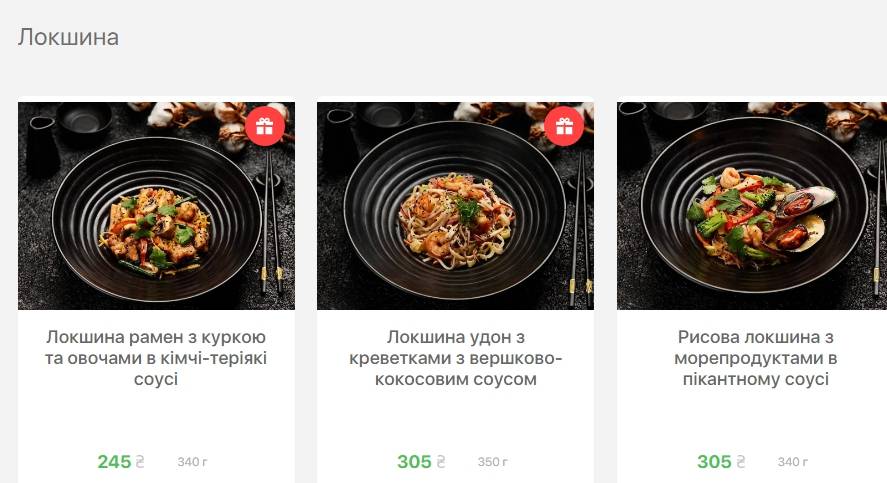Screen dimensions: 887x483
Task: Open 'Локшина удон з креветками' title link
Action: click(455, 358)
